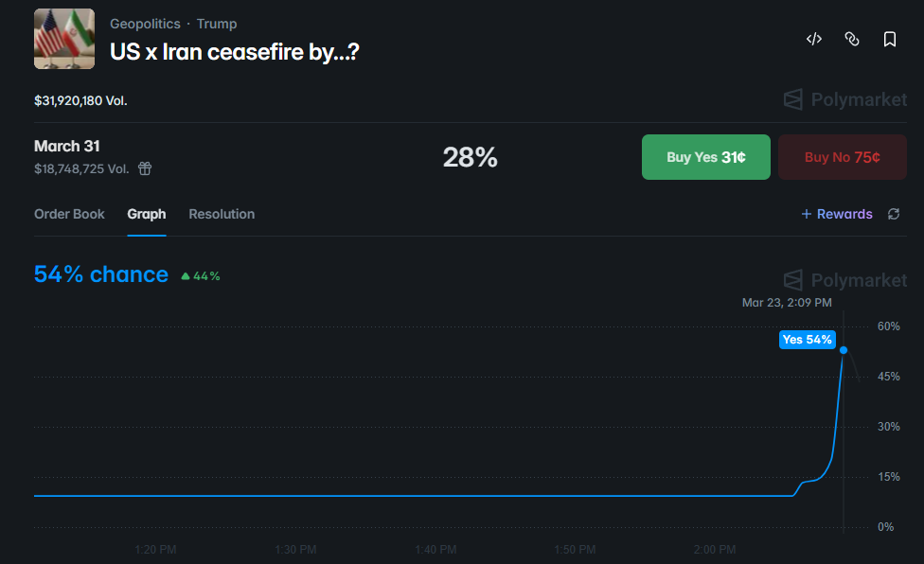Image resolution: width=924 pixels, height=564 pixels.
Task: Click the 60% axis label
Action: [x=889, y=326]
